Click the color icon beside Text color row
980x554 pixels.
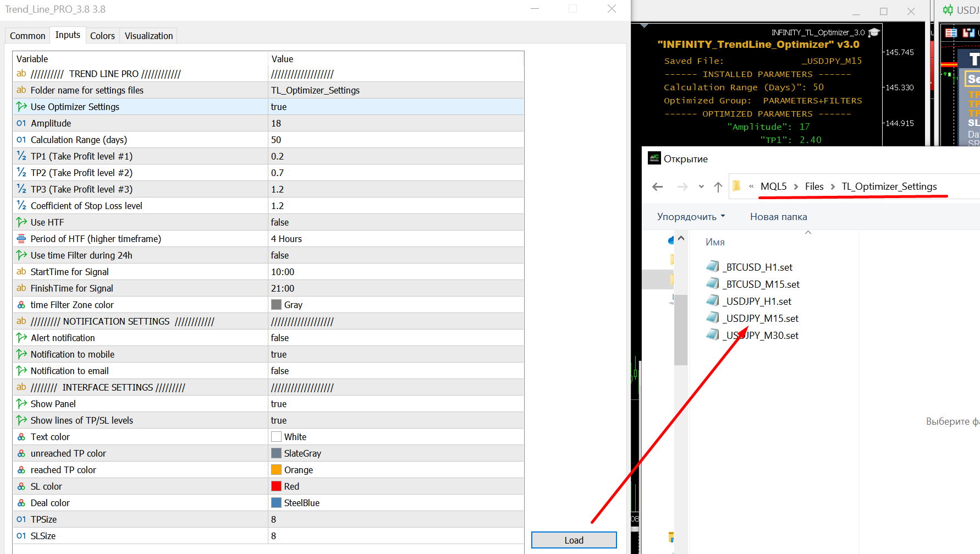coord(21,437)
